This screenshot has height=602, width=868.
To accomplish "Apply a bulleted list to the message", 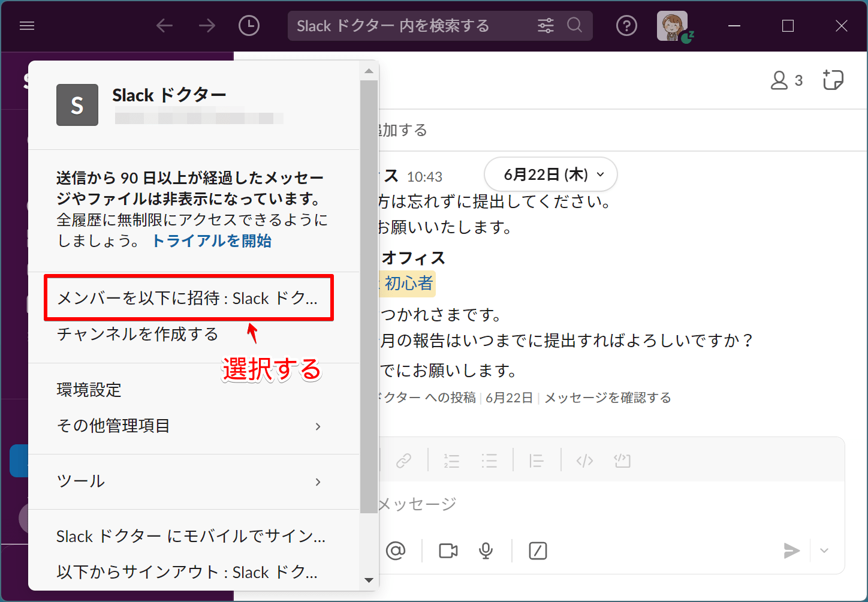I will 490,460.
